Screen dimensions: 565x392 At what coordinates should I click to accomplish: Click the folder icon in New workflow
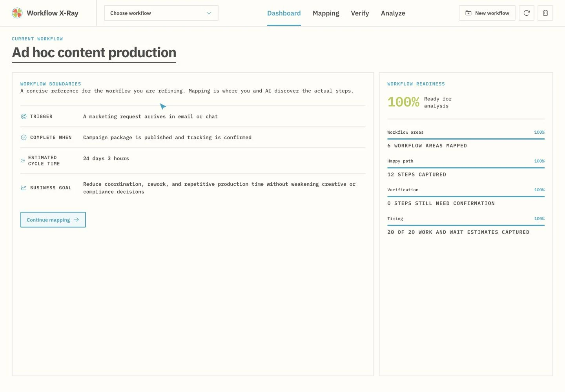point(468,13)
